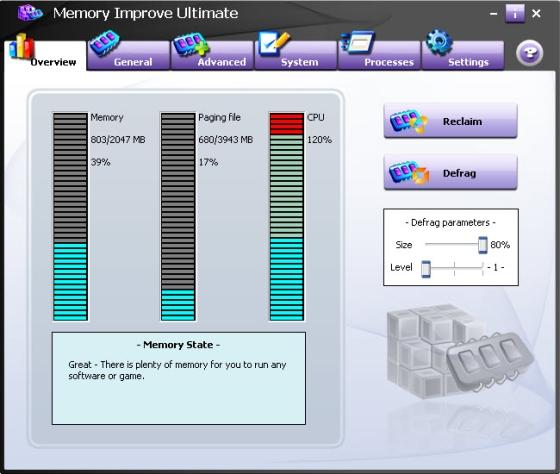Click the Overview bar chart icon
This screenshot has height=474, width=560.
coord(22,46)
